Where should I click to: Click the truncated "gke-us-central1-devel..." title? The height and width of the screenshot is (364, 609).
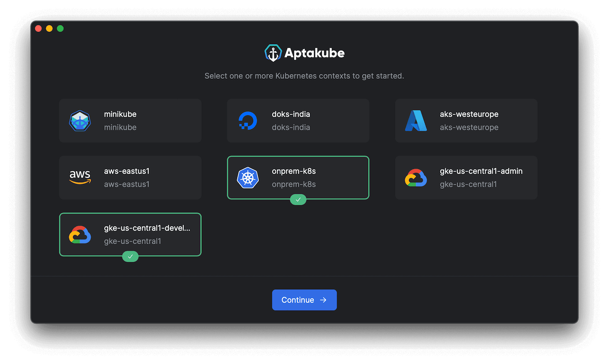147,228
